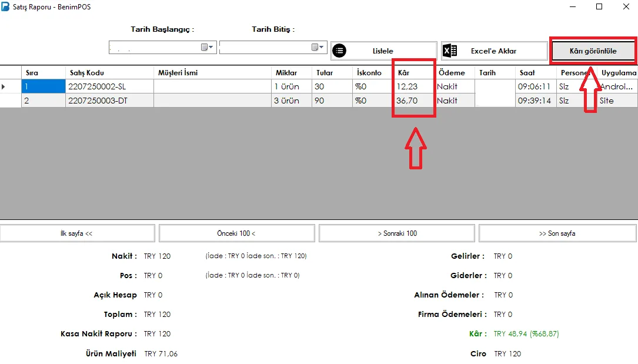Screen dimensions: 638x364
Task: Click the Ödeme column header
Action: (454, 73)
